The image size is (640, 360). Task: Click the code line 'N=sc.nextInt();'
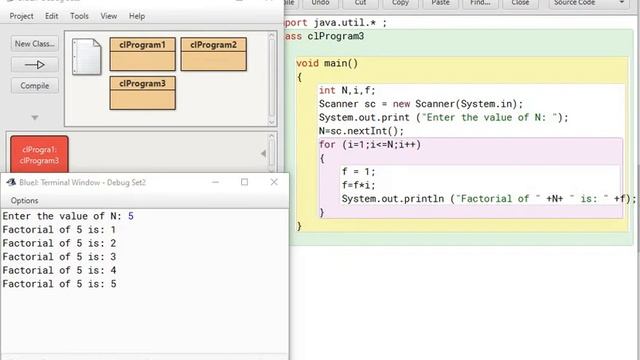click(x=361, y=131)
